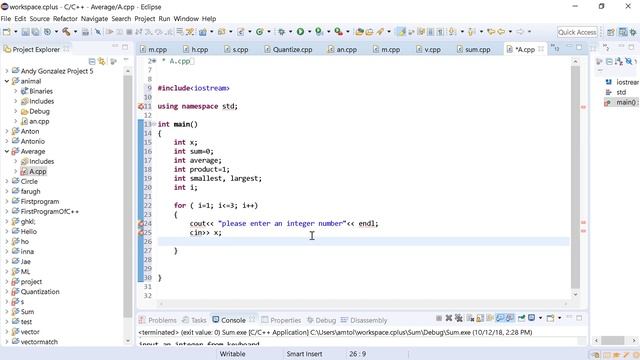Viewport: 640px width, 360px height.
Task: Expand the Circle project node
Action: click(7, 181)
